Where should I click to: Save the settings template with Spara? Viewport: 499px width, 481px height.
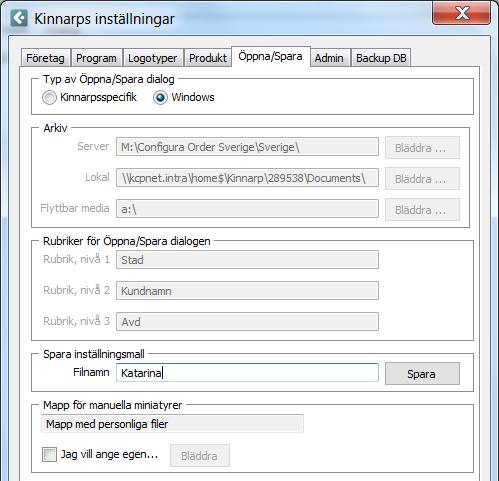pyautogui.click(x=422, y=374)
